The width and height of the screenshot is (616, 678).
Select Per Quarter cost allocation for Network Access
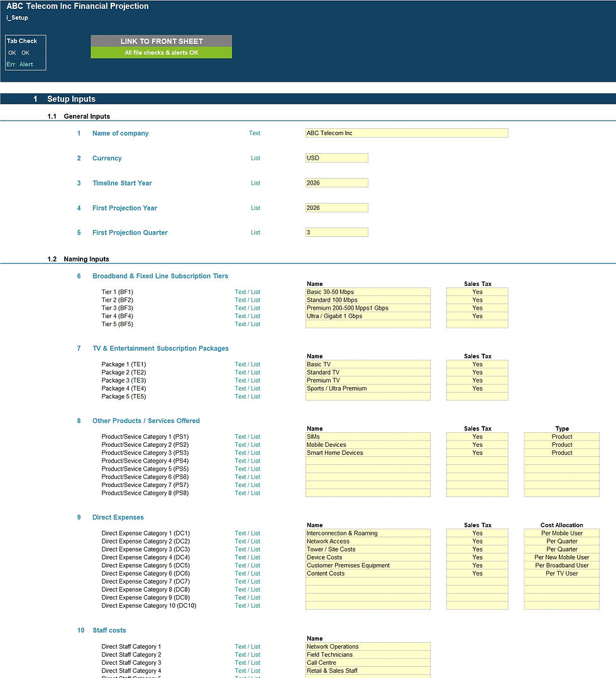pos(561,541)
